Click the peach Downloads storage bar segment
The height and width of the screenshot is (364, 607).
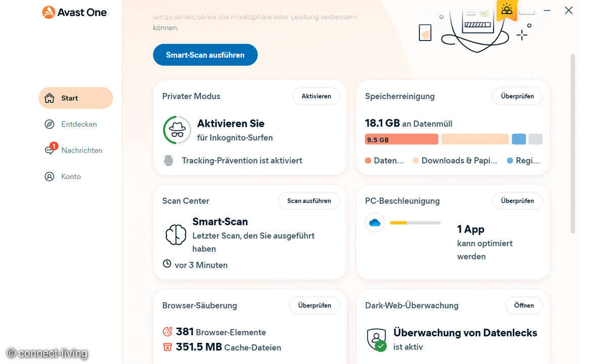tap(475, 139)
